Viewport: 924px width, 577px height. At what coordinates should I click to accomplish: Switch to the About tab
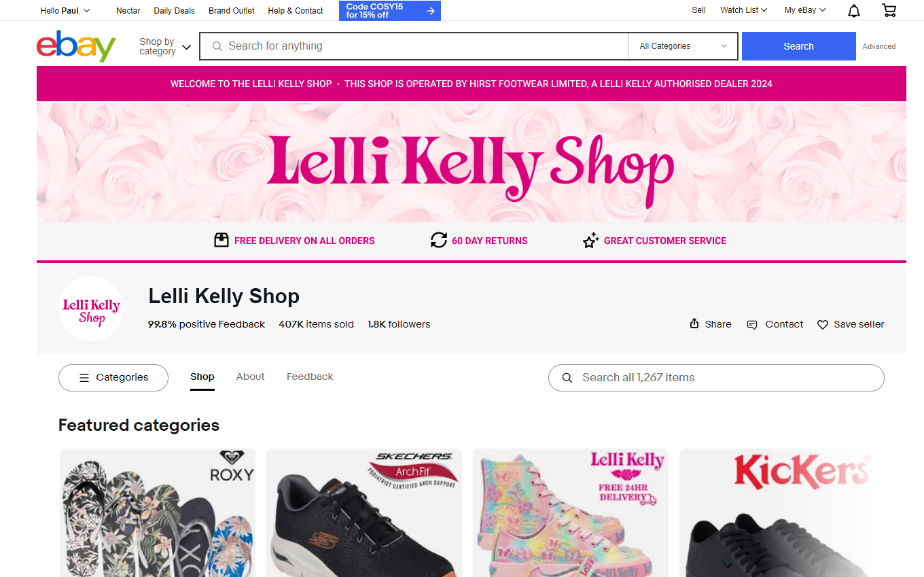[x=251, y=377]
